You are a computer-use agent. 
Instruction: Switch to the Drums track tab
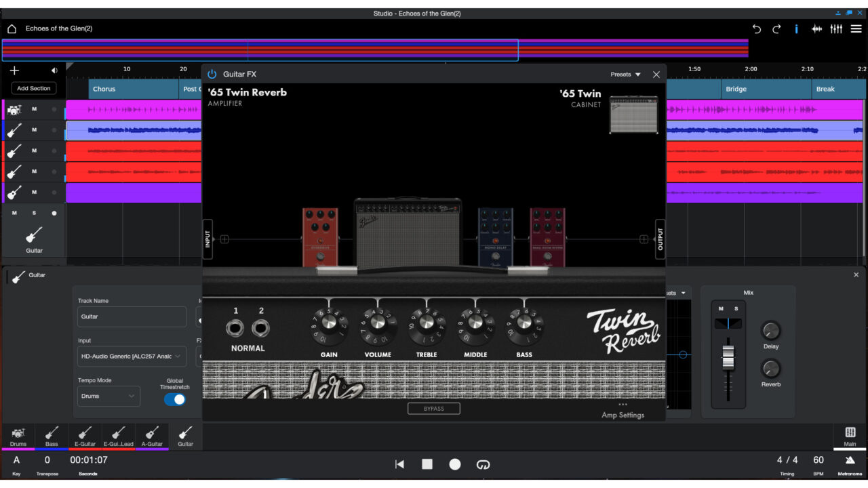point(18,436)
